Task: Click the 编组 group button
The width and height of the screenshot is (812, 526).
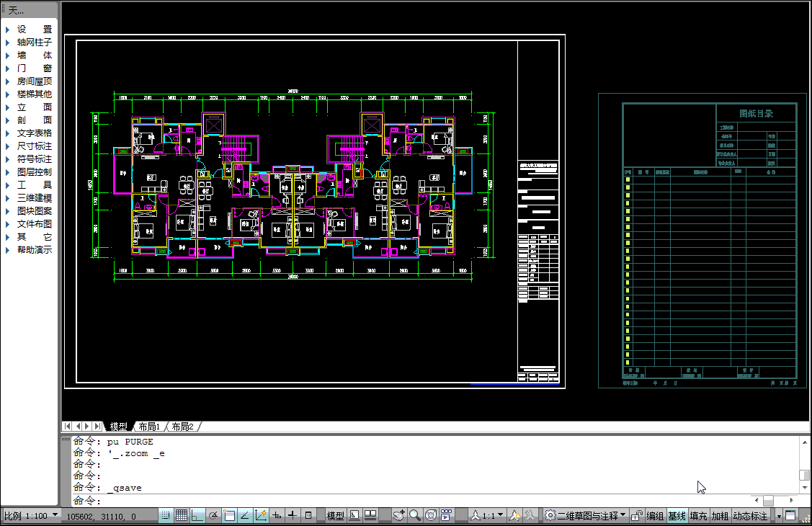Action: (655, 516)
